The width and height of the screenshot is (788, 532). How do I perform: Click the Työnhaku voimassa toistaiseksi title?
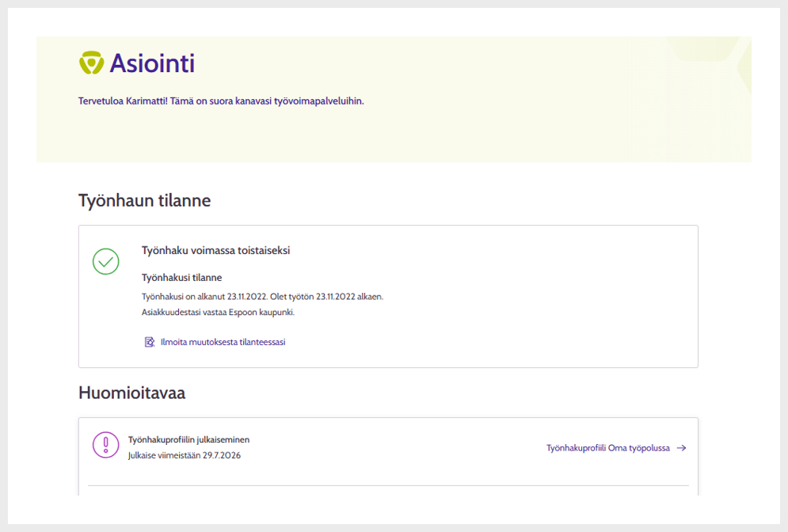(x=215, y=250)
